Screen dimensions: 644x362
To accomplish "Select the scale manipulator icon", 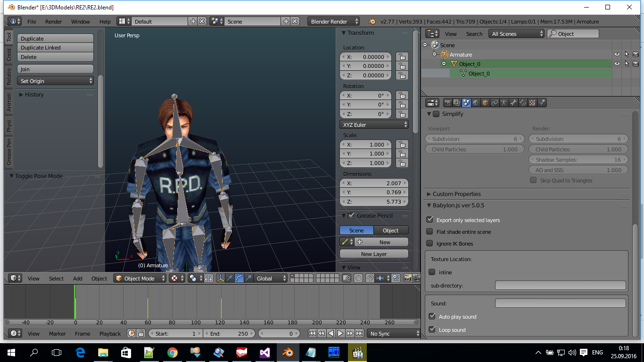I will 248,279.
